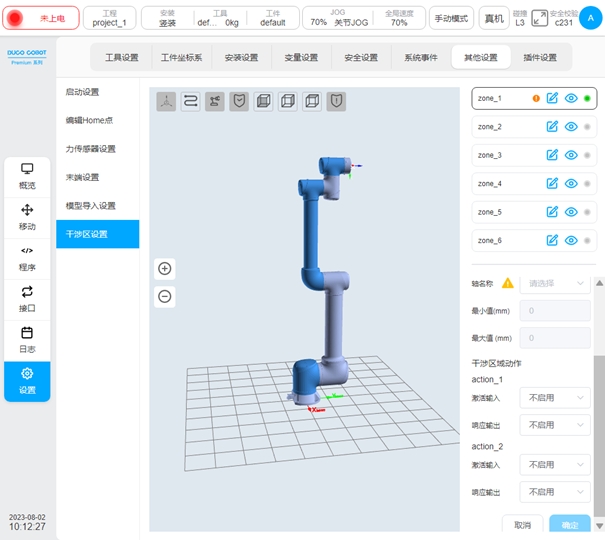Open the 程序 (Program) sidebar page
The height and width of the screenshot is (540, 605).
pos(27,257)
